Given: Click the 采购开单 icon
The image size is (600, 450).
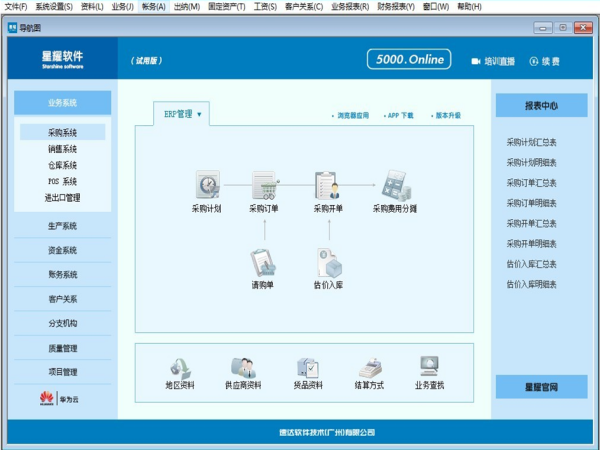Looking at the screenshot, I should tap(327, 185).
